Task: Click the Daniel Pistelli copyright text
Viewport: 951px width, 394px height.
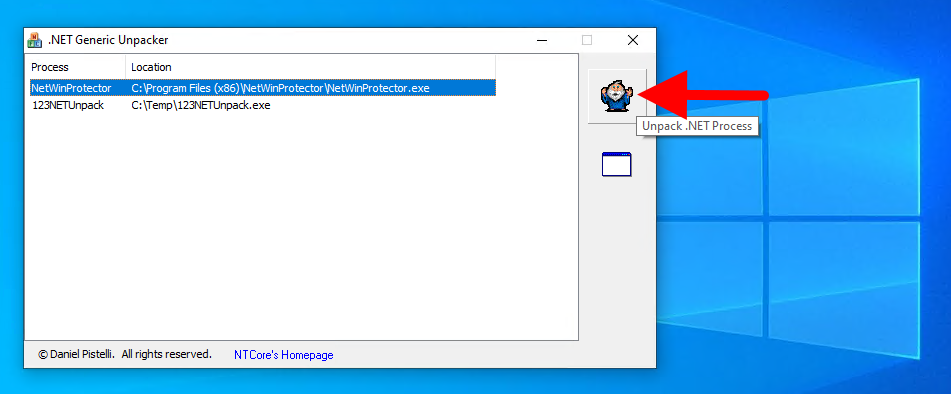Action: (x=125, y=354)
